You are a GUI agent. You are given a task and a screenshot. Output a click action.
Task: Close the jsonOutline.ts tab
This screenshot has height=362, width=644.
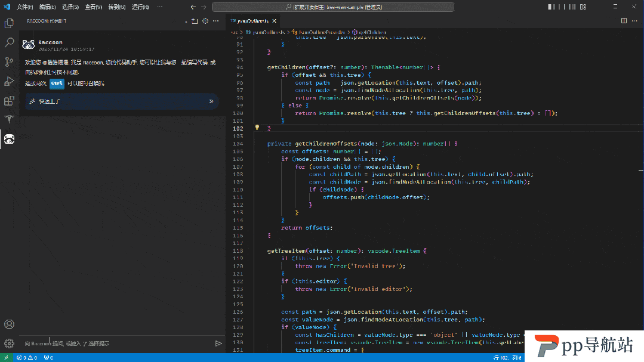(275, 21)
